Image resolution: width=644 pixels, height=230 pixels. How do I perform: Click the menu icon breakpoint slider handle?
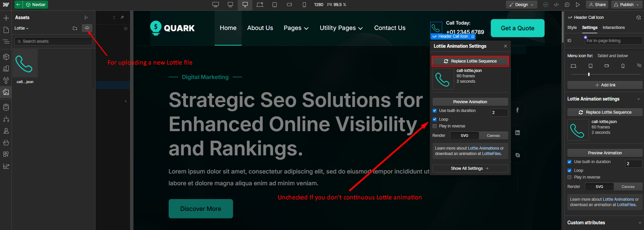(589, 74)
